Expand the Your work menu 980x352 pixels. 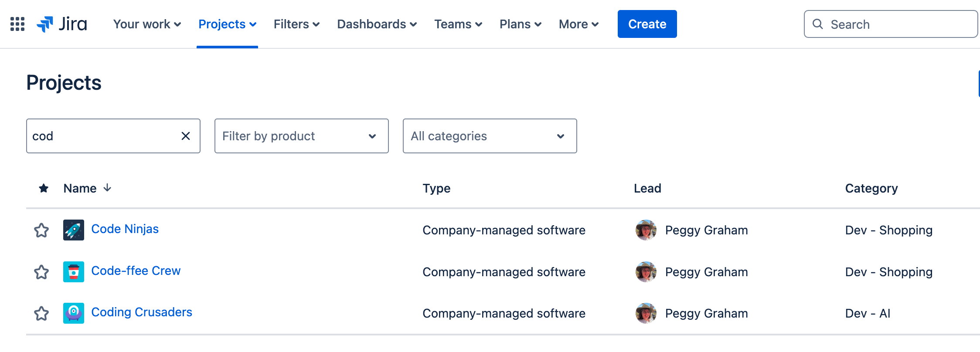coord(147,24)
